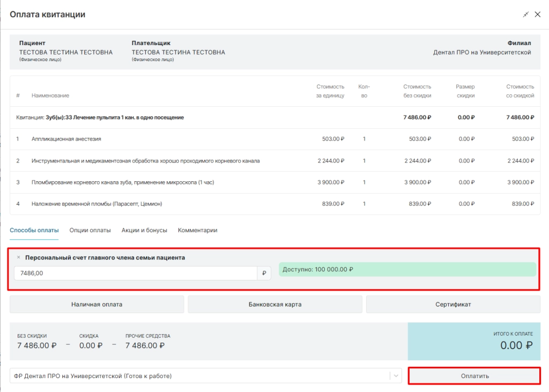Screen dimensions: 549x392
Task: Click the ruble sign beside the amount field
Action: coord(264,273)
